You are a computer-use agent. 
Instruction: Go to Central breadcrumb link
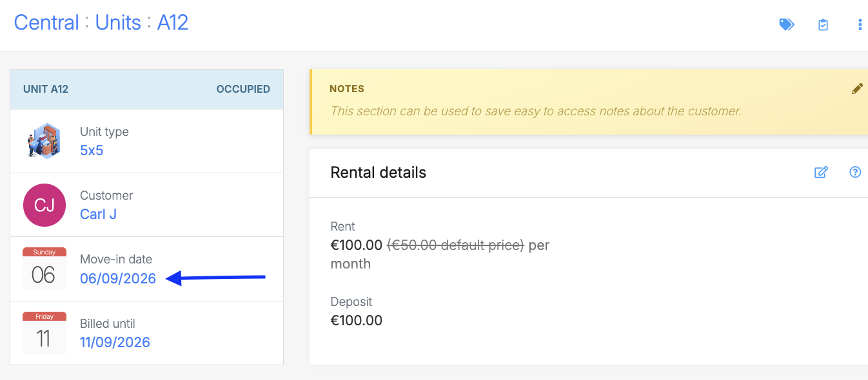46,23
